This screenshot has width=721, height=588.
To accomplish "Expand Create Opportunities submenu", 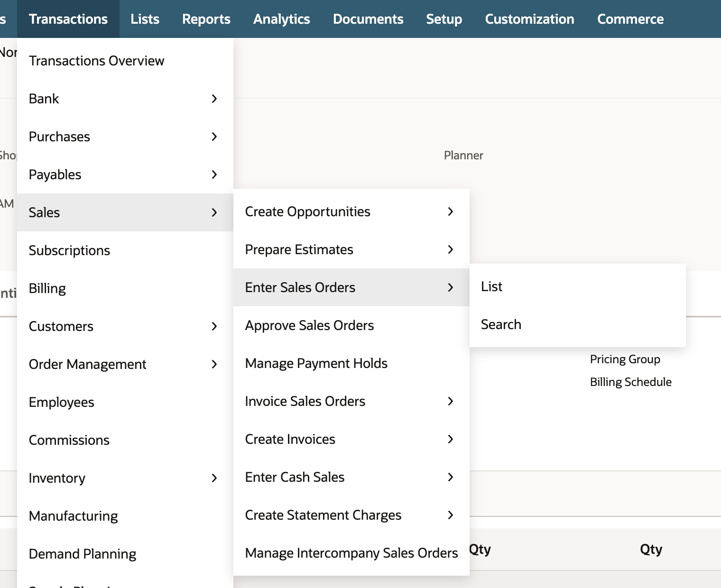I will (351, 211).
